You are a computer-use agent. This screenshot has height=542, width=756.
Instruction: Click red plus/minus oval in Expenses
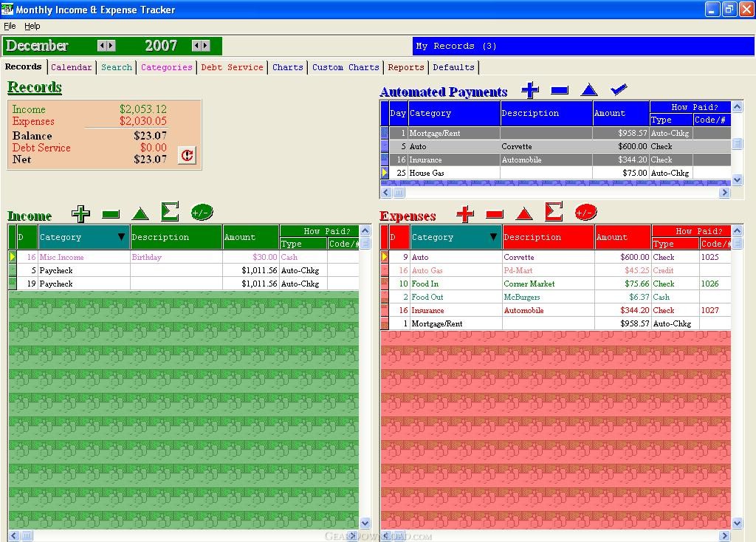click(x=585, y=212)
